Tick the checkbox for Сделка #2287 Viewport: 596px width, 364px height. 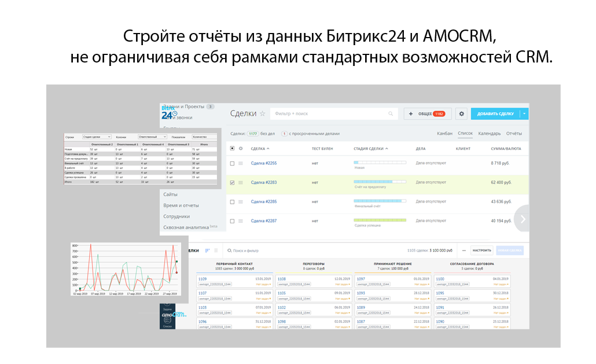[232, 221]
